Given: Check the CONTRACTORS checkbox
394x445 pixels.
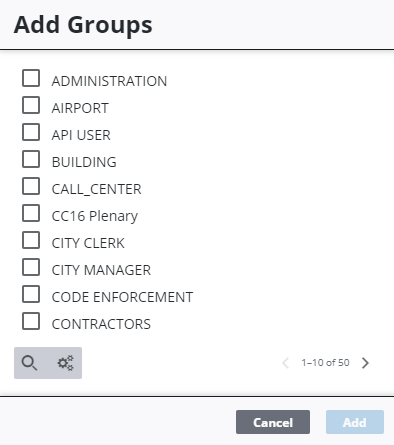Looking at the screenshot, I should (x=31, y=321).
